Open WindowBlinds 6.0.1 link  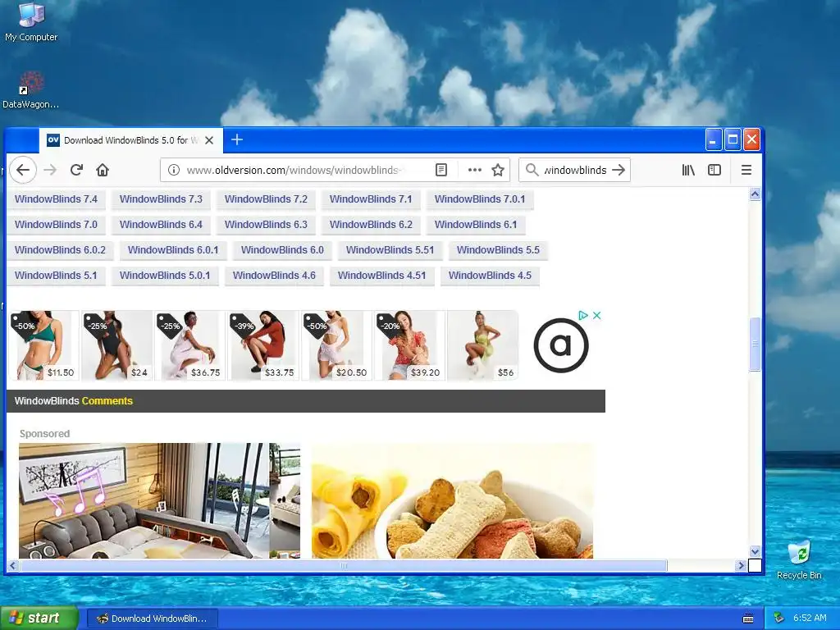173,250
